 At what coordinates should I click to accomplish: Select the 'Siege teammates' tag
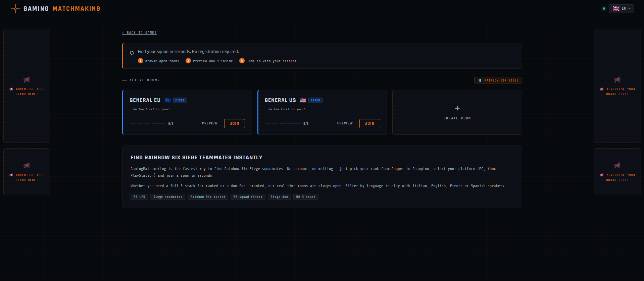point(168,197)
